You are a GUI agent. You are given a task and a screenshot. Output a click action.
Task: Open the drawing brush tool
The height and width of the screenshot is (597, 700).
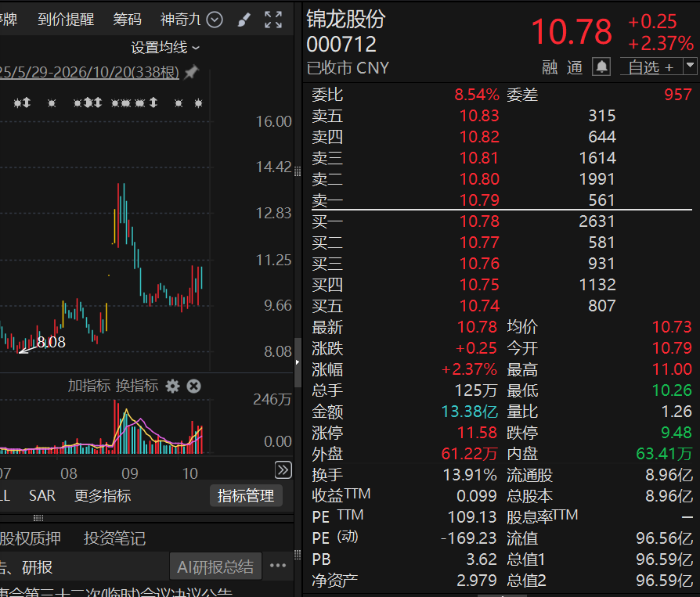(244, 20)
